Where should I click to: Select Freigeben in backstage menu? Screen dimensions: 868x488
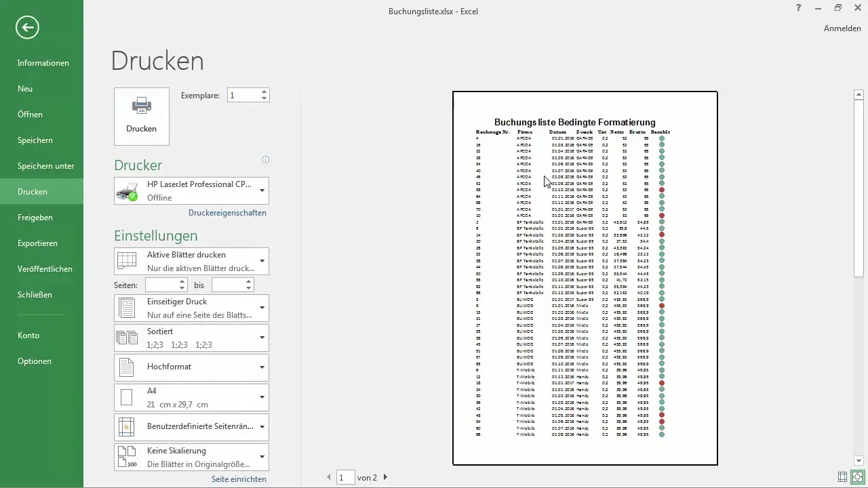click(x=41, y=218)
